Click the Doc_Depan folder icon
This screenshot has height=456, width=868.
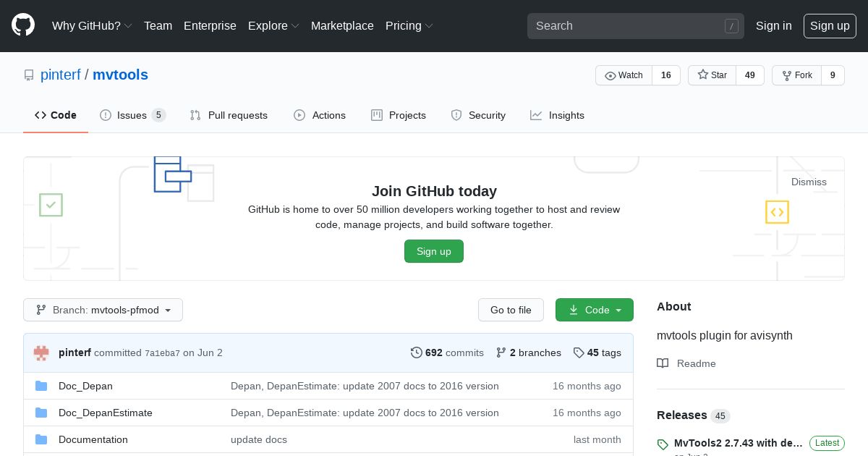coord(41,386)
